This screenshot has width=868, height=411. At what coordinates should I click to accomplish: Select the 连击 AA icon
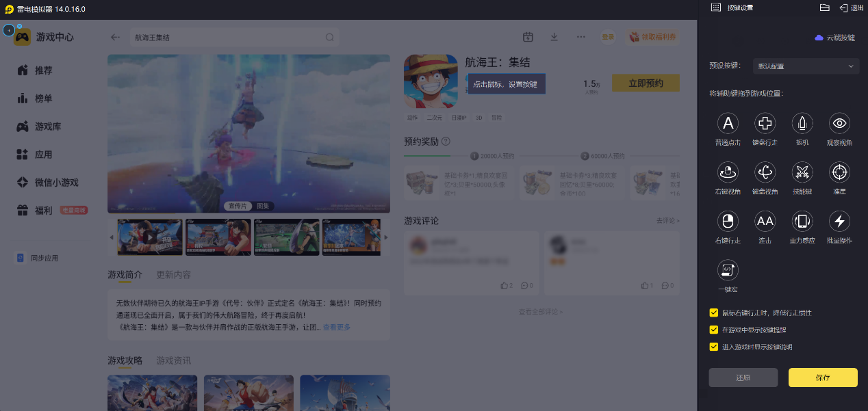point(765,221)
